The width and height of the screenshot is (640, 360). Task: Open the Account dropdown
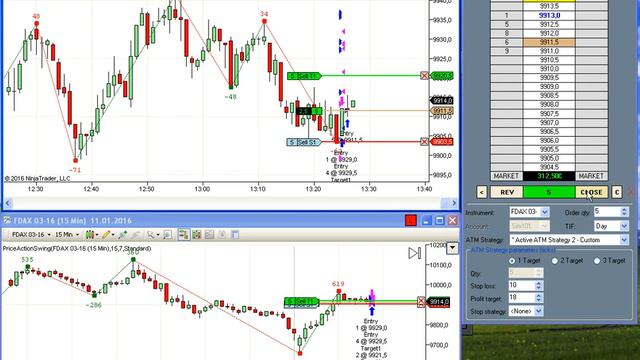tap(544, 226)
